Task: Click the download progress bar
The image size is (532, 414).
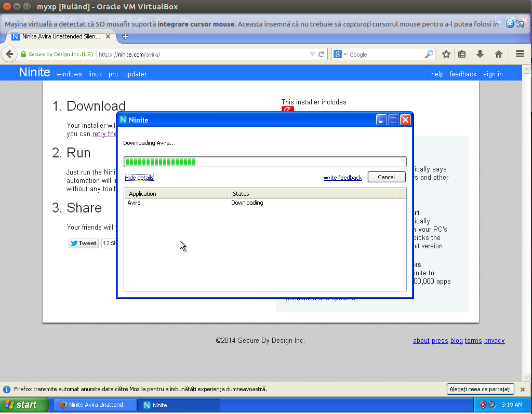Action: point(265,162)
